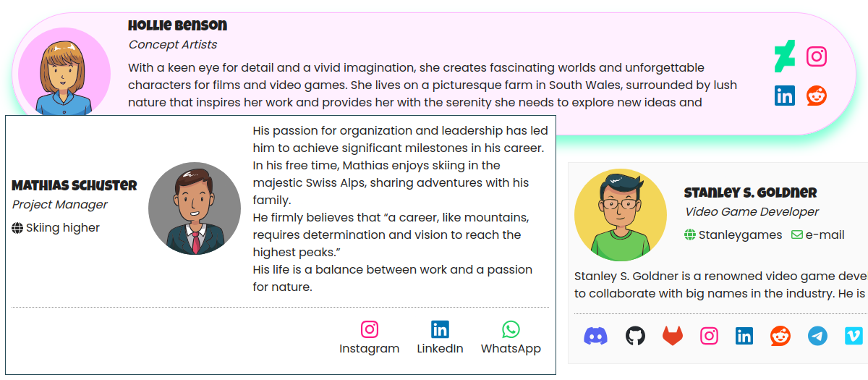Open Mathias Schuster's LinkedIn link

[x=440, y=338]
